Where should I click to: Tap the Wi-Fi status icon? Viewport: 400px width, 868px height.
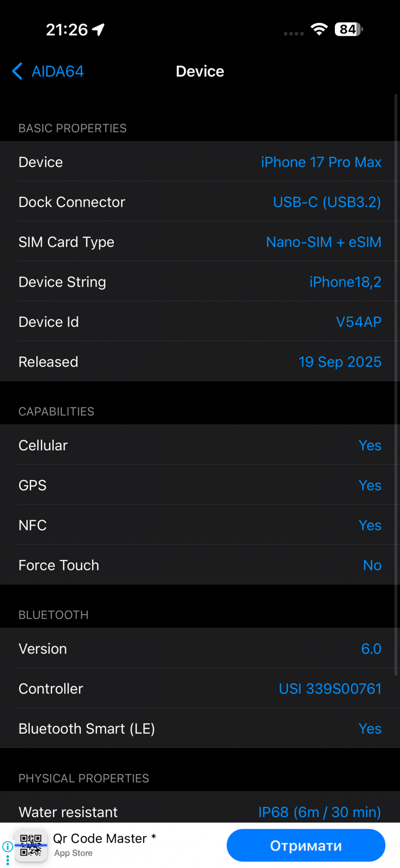click(x=319, y=29)
